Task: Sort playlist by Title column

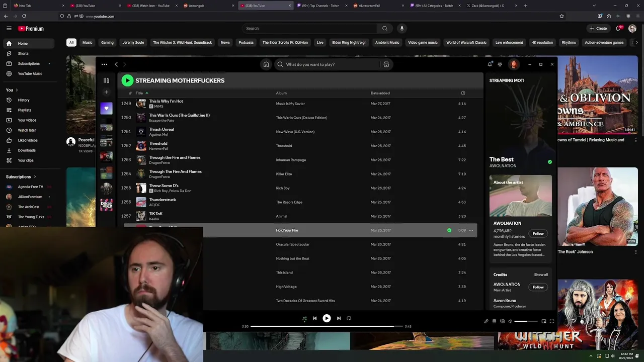Action: (139, 93)
